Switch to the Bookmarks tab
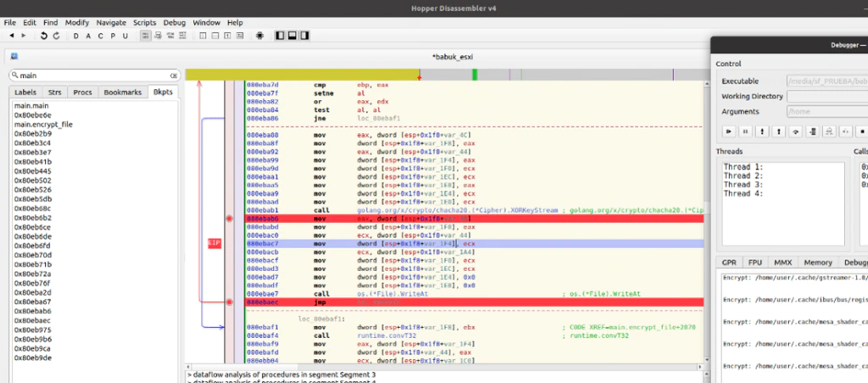The width and height of the screenshot is (868, 383). pos(123,92)
